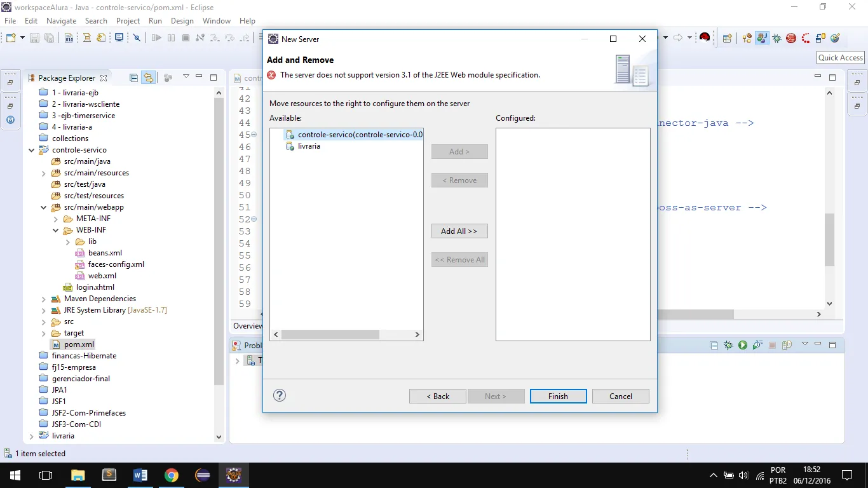Image resolution: width=868 pixels, height=488 pixels.
Task: Select the Package Explorer tab
Action: click(x=67, y=78)
